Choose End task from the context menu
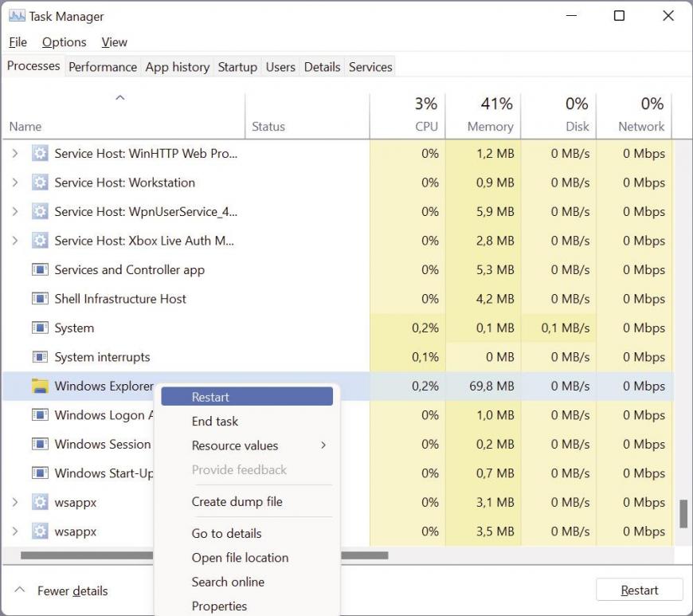693x616 pixels. pyautogui.click(x=247, y=421)
